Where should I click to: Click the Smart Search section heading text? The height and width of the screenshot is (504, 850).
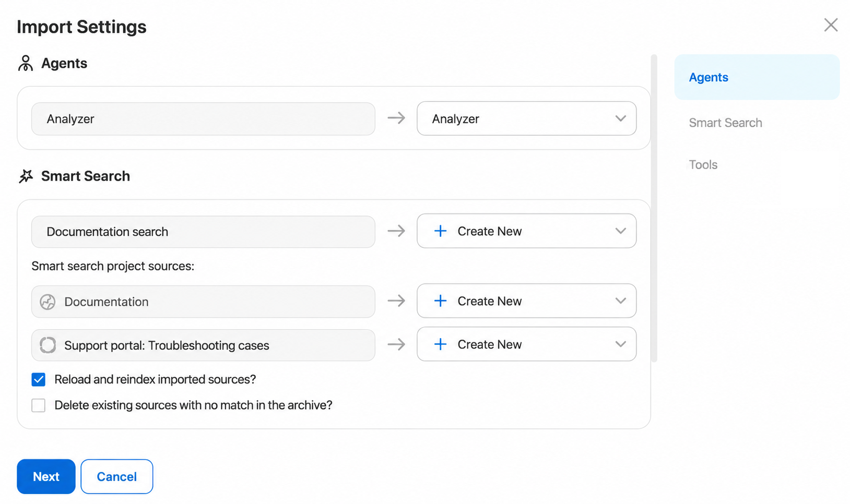pyautogui.click(x=86, y=176)
